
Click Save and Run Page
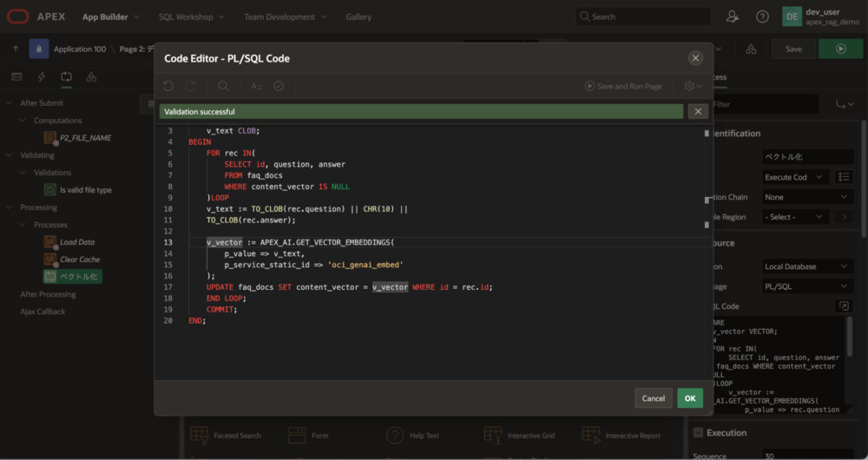tap(623, 86)
